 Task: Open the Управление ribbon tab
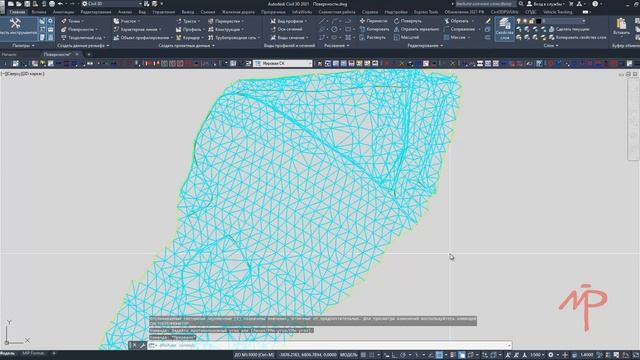pos(163,12)
